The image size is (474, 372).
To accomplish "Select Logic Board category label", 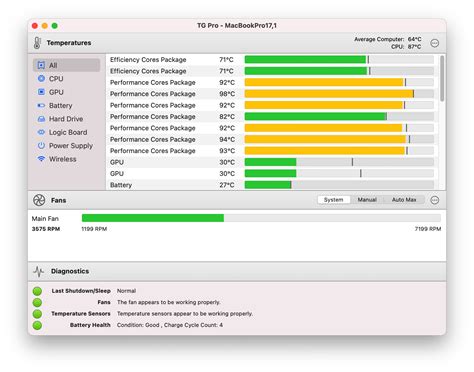I will 68,132.
